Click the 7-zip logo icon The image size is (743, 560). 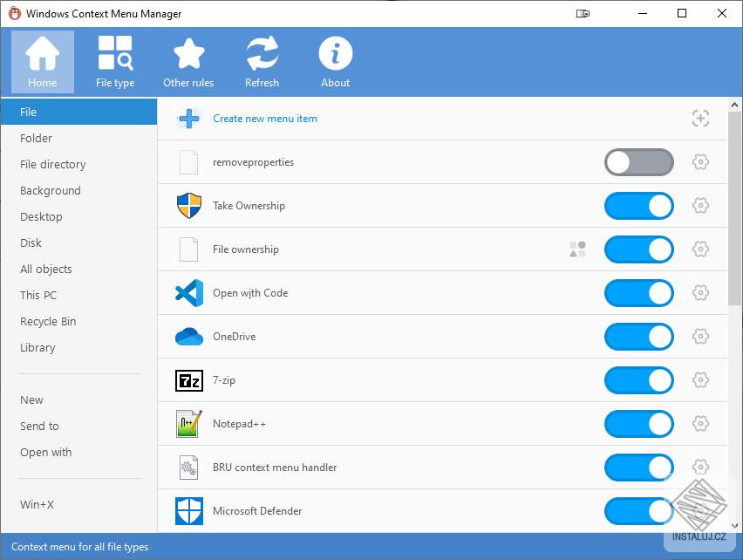click(x=189, y=380)
